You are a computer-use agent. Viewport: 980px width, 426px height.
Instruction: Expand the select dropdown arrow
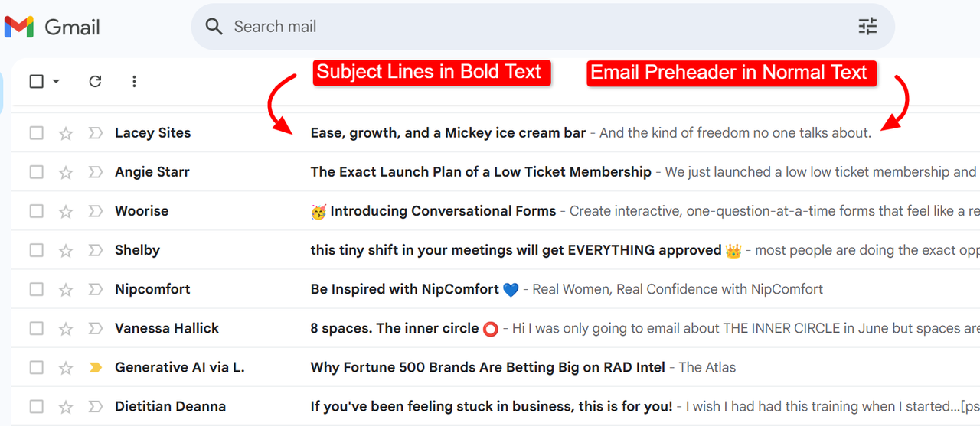pyautogui.click(x=56, y=81)
